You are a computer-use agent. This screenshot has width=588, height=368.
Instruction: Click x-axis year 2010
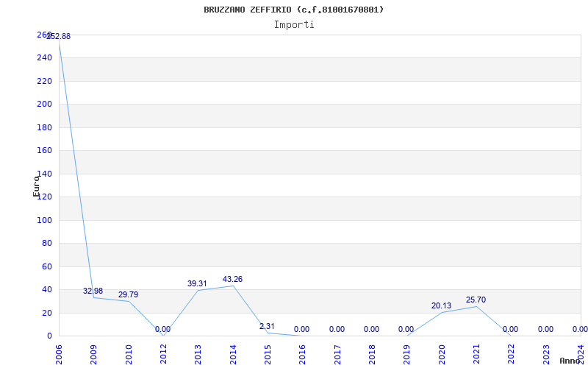pos(129,355)
